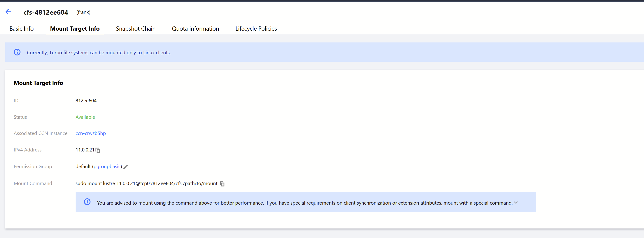Open the Lifecycle Policies tab
The height and width of the screenshot is (238, 644).
click(x=256, y=29)
